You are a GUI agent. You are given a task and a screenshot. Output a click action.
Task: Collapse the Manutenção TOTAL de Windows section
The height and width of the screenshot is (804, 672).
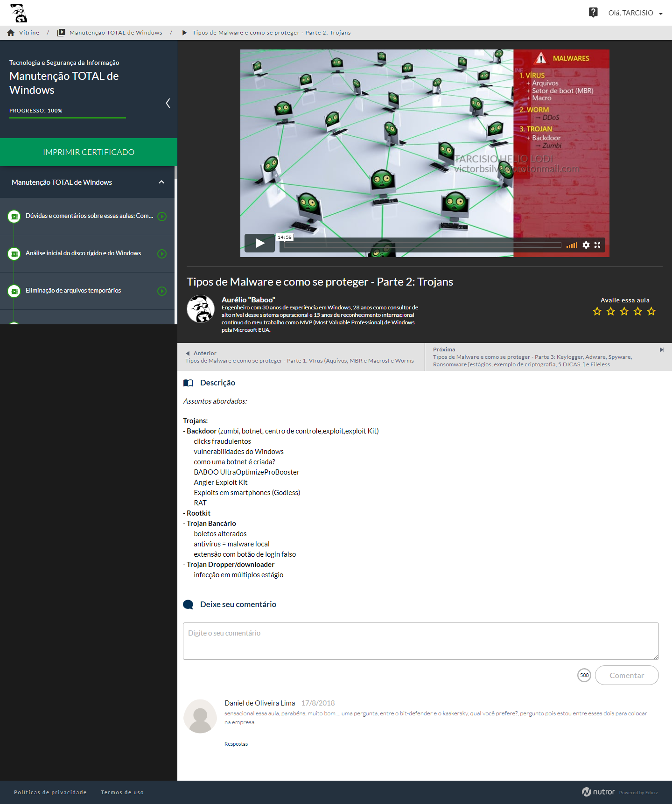pyautogui.click(x=161, y=182)
